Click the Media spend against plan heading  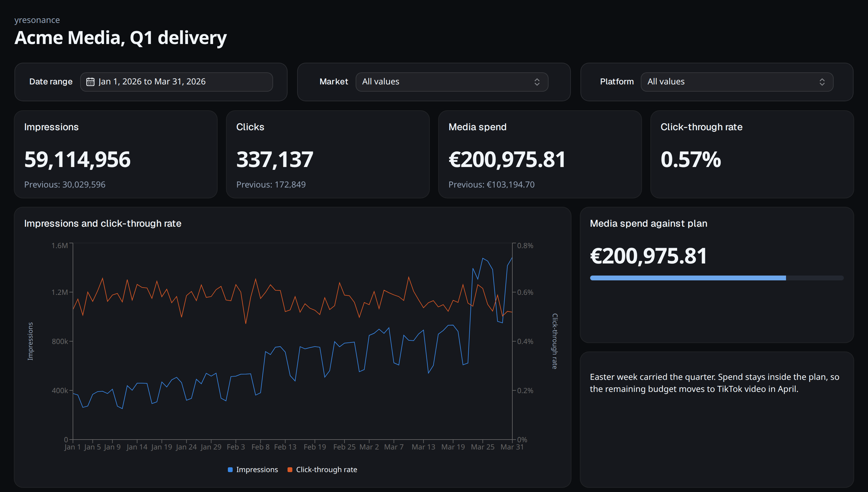[648, 223]
